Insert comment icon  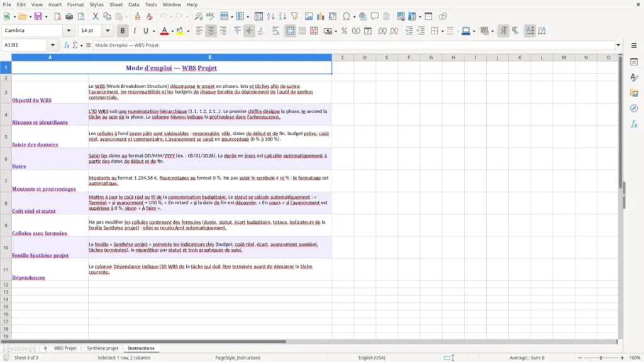375,16
